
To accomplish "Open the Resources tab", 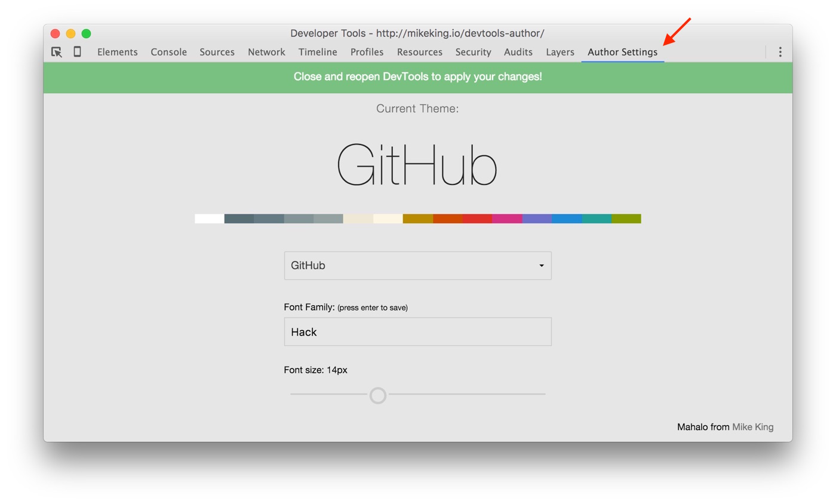I will (420, 52).
